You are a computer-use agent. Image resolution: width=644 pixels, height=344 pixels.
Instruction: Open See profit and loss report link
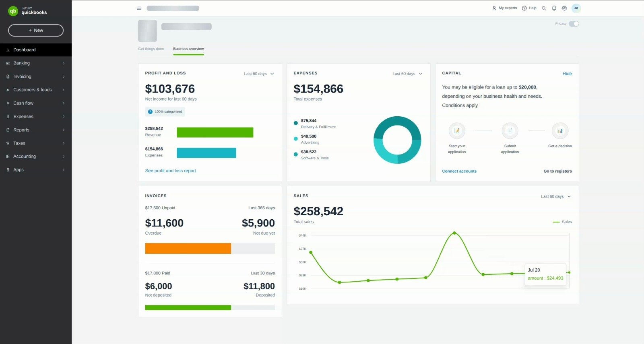click(170, 171)
